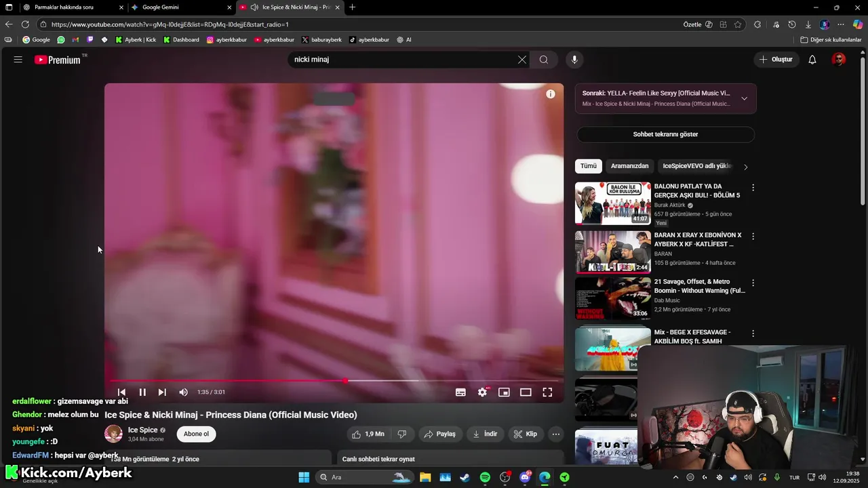Open options for 21 Savage video
The height and width of the screenshot is (488, 868).
click(x=753, y=283)
